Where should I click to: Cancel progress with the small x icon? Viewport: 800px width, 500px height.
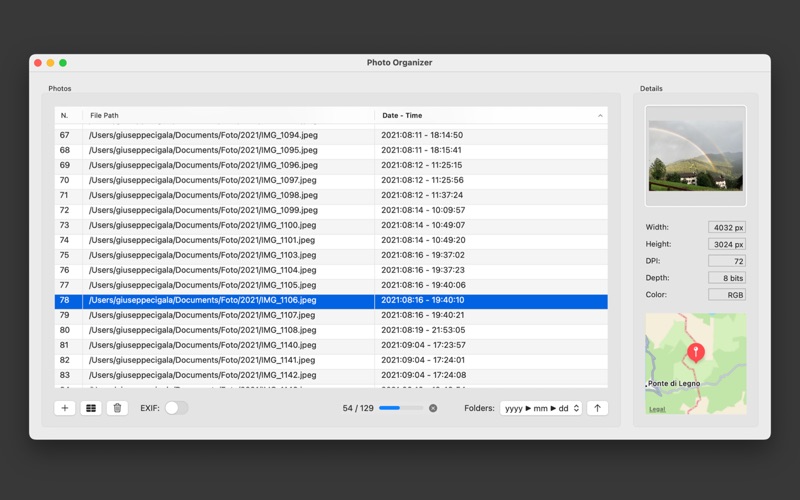[433, 408]
